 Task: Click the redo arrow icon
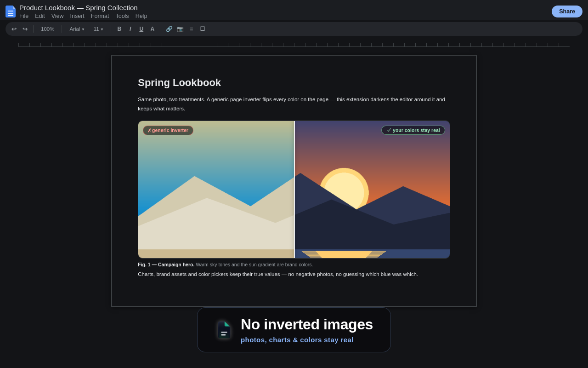tap(25, 29)
